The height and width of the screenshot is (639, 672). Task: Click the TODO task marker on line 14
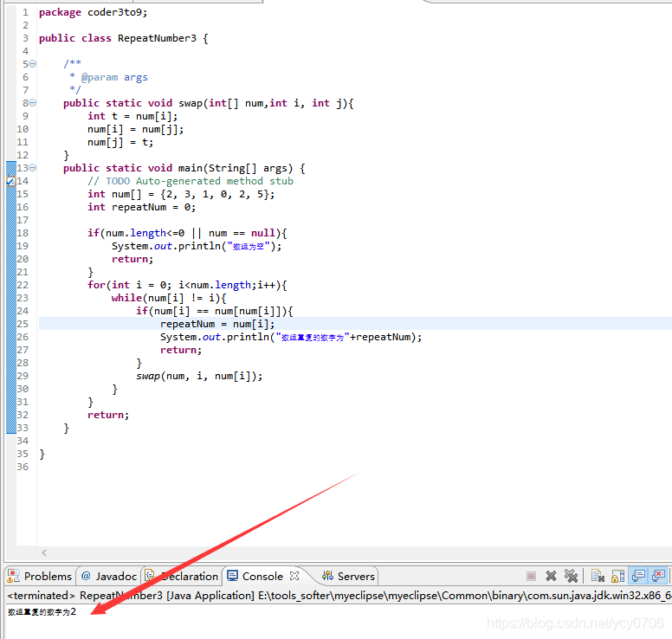click(10, 181)
